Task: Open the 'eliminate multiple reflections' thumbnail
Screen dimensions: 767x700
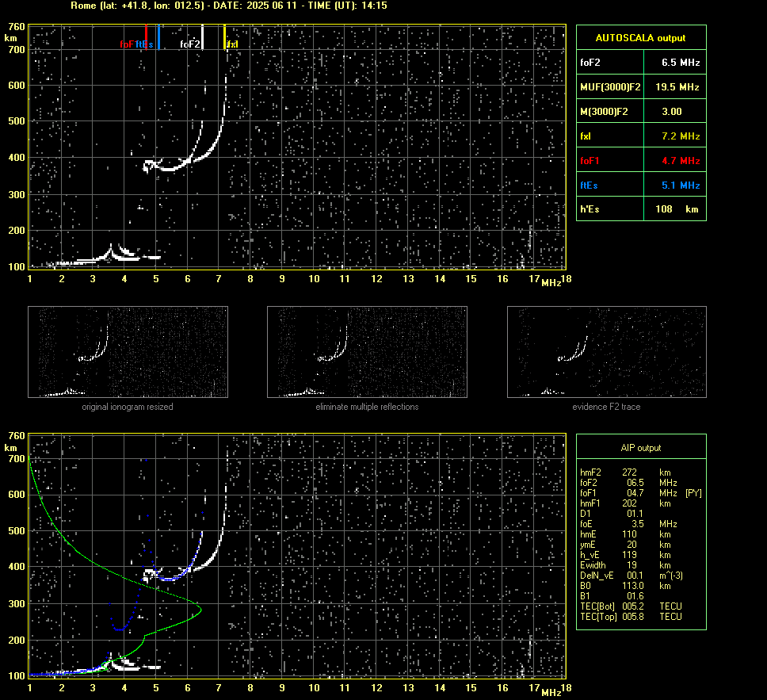Action: coord(367,352)
